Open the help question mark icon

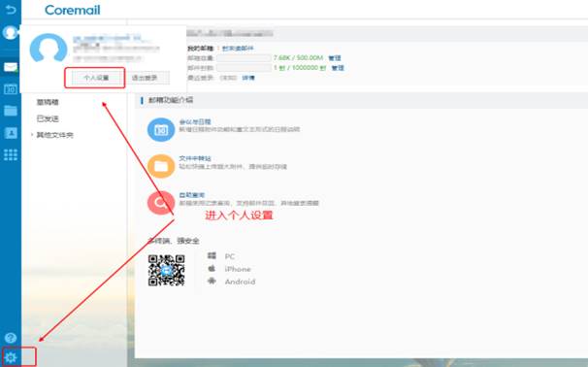tap(11, 338)
